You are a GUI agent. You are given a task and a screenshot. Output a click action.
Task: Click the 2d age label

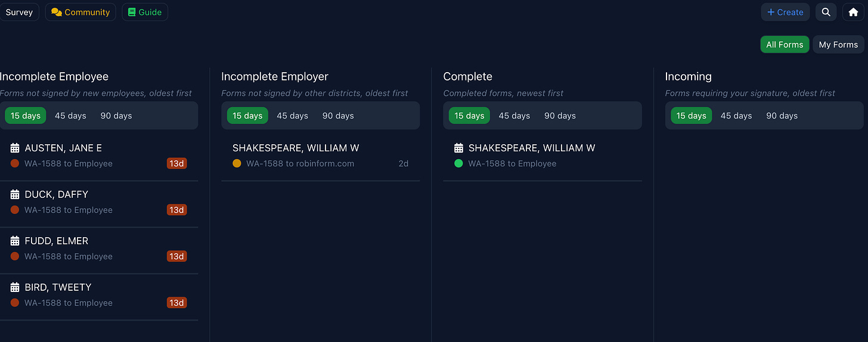[404, 163]
